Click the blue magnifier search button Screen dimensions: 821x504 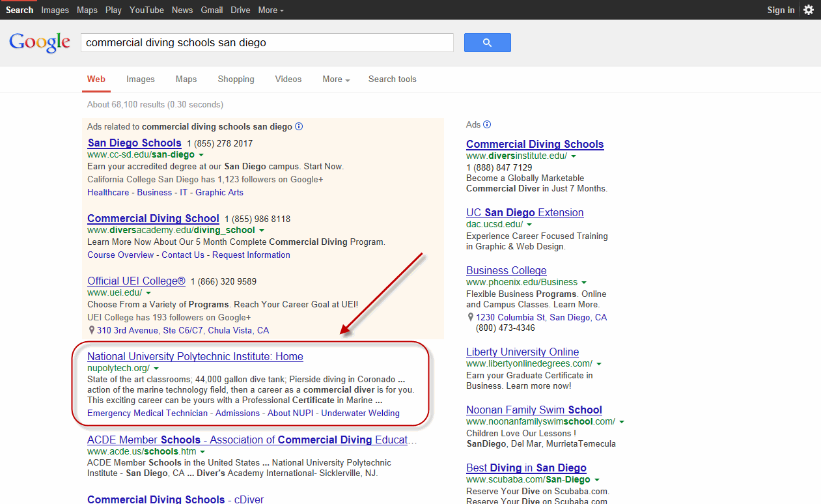click(x=487, y=43)
